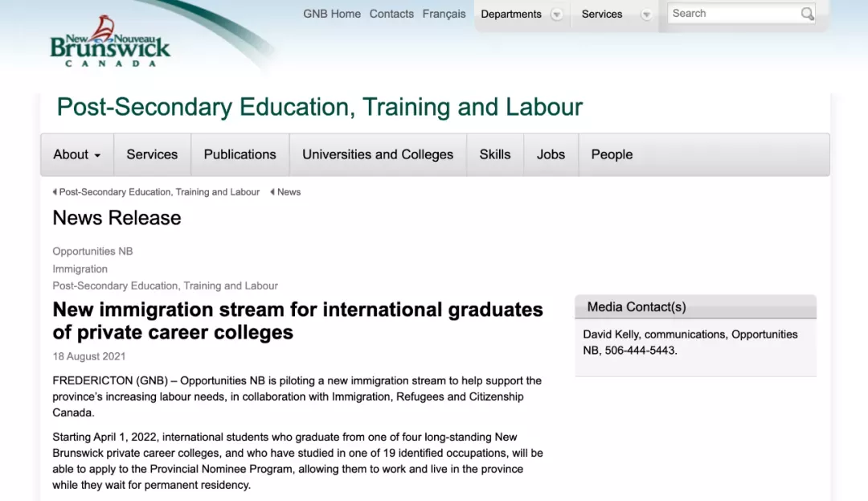Click the Immigration tag link
This screenshot has height=501, width=868.
tap(80, 269)
